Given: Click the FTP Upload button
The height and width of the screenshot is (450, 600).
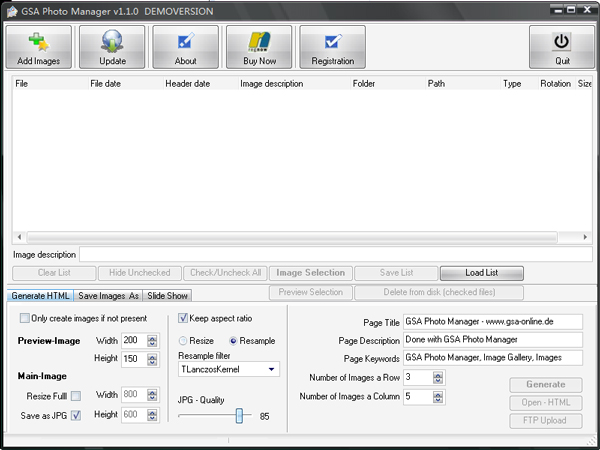Looking at the screenshot, I should [546, 420].
